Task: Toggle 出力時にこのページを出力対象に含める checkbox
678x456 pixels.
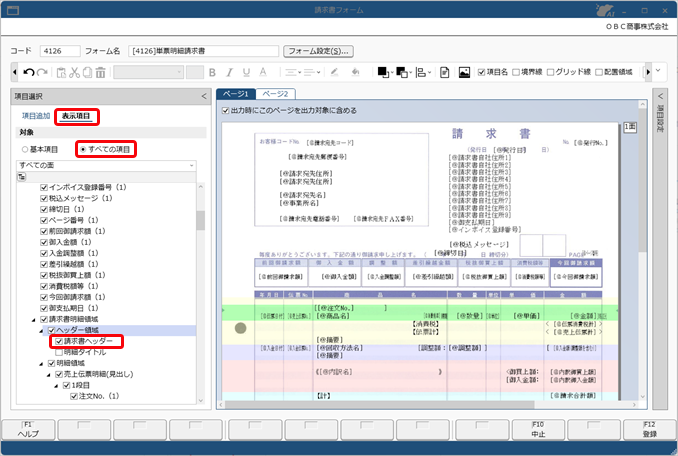Action: pos(225,111)
